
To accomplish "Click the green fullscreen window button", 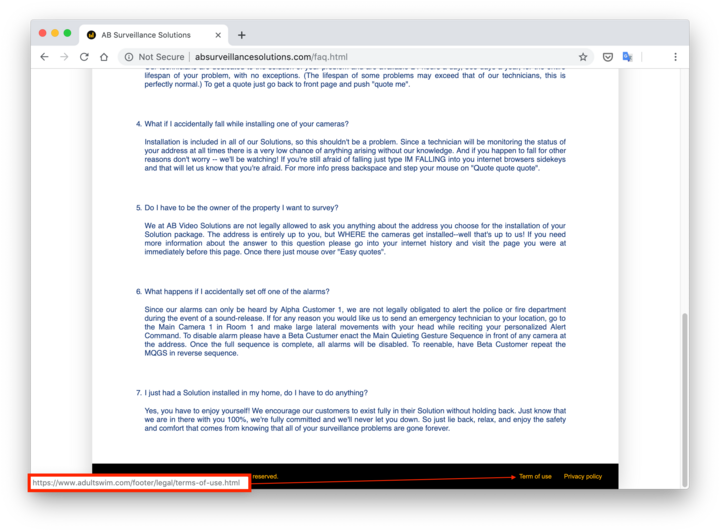I will click(x=67, y=33).
